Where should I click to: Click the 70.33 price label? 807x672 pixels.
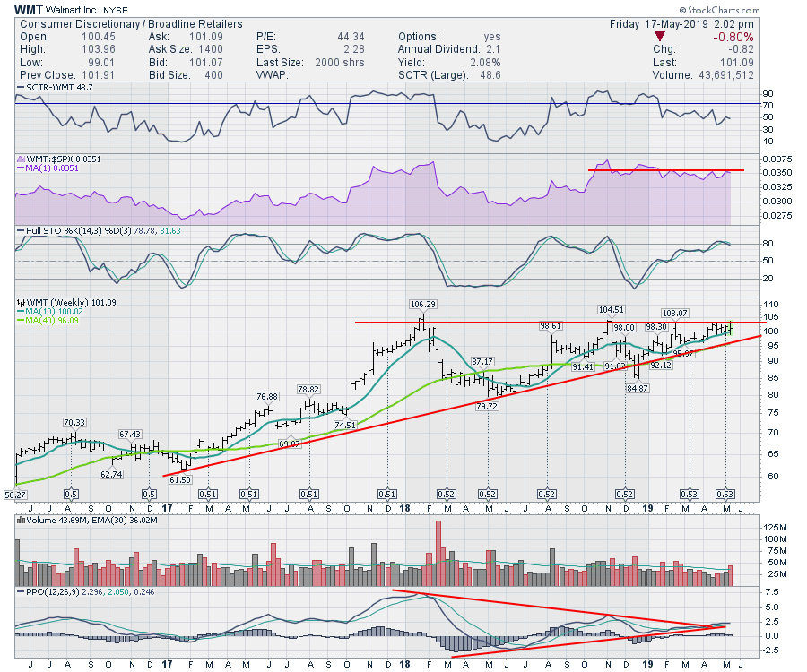(x=74, y=422)
